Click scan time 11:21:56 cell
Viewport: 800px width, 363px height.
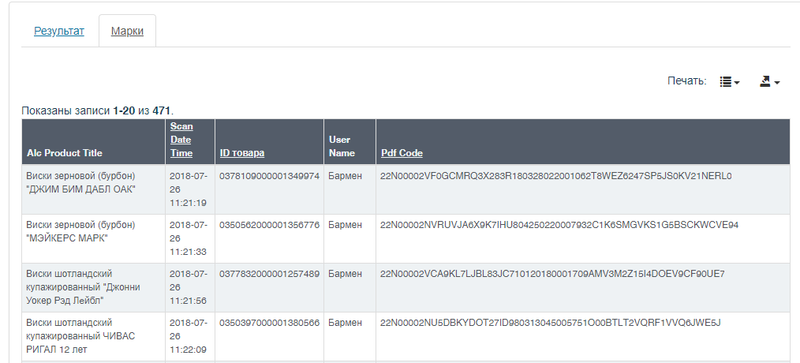pos(190,287)
